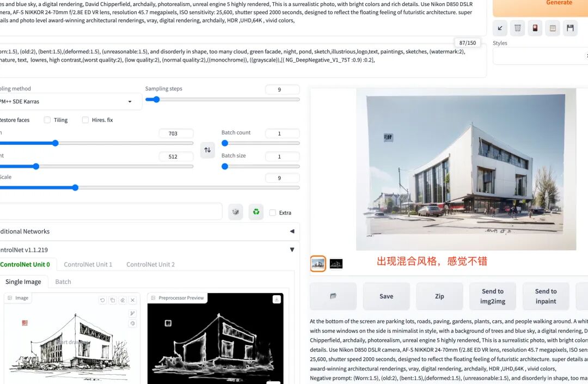Image resolution: width=588 pixels, height=384 pixels.
Task: Click the Preprocessor Preview edge image
Action: (x=215, y=339)
